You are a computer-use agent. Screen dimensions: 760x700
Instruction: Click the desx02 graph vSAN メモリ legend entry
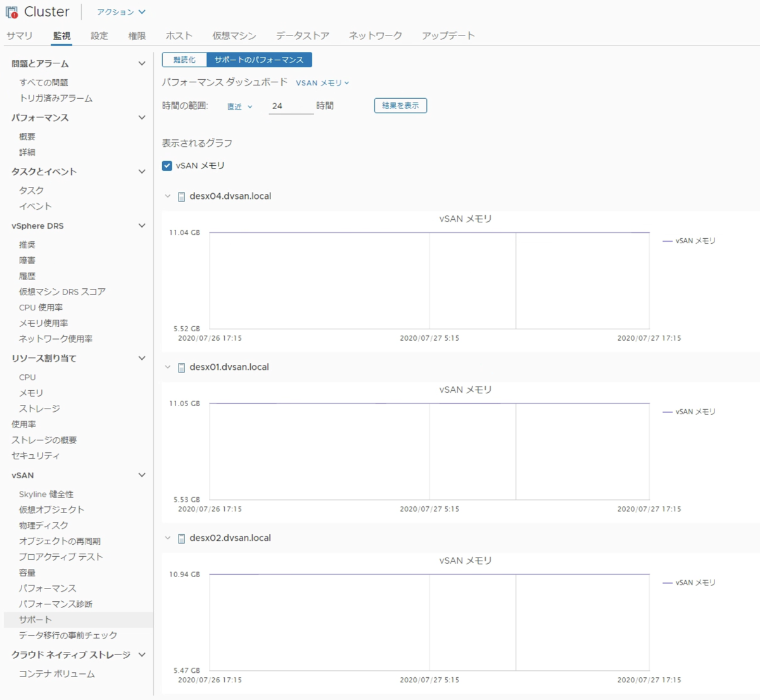(x=689, y=583)
